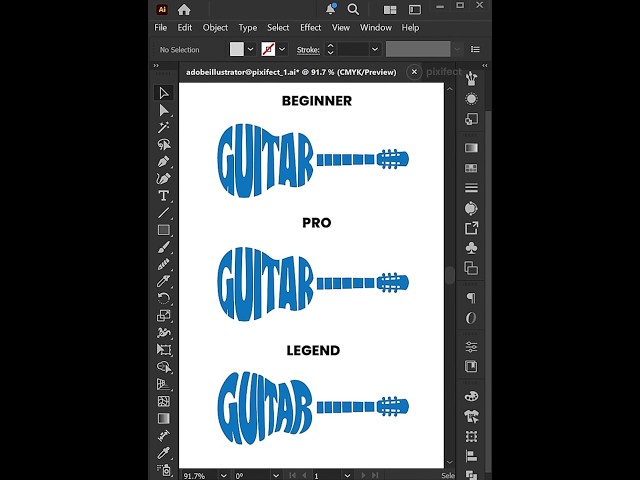Open control bar options list icon
This screenshot has height=480, width=640.
[475, 49]
